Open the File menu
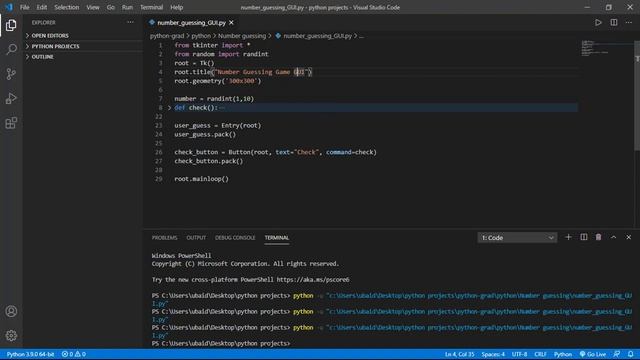640x360 pixels. tap(24, 7)
